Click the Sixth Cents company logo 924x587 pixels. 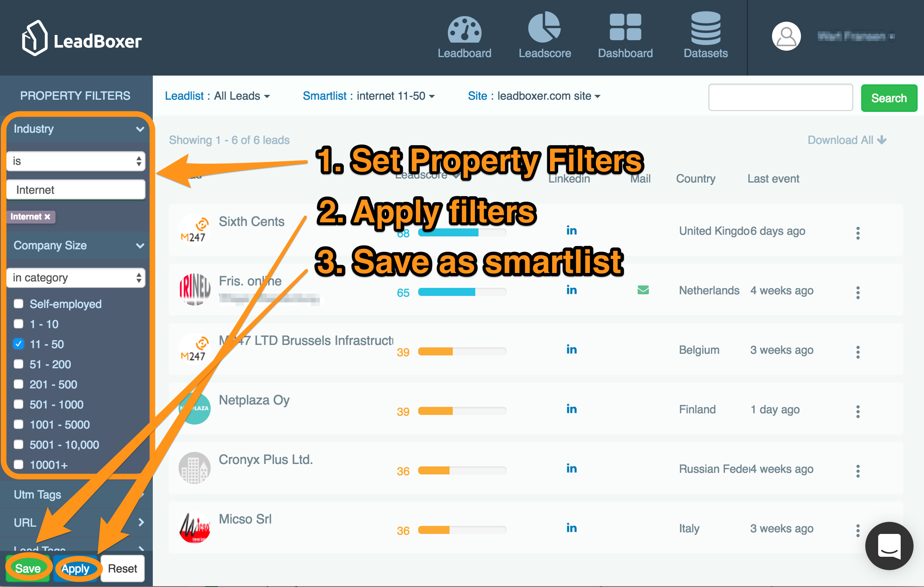pos(194,230)
